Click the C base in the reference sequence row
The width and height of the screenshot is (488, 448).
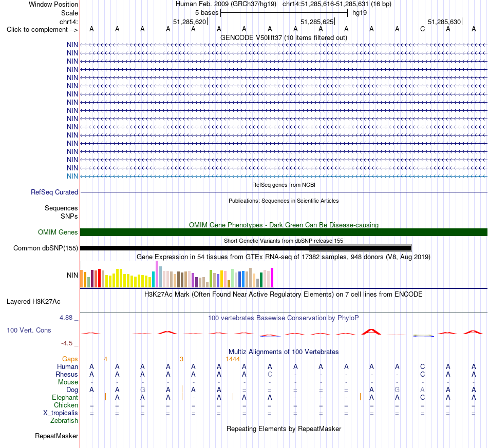(x=422, y=29)
